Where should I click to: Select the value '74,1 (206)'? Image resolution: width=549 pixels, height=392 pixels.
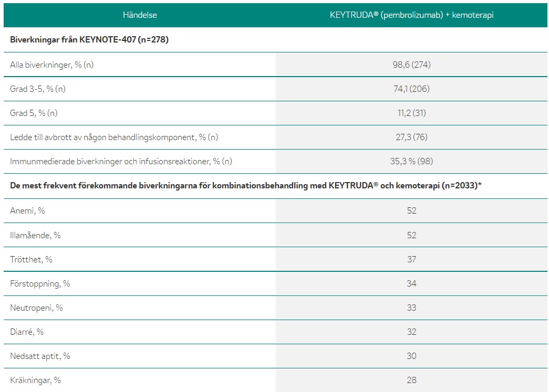[411, 89]
